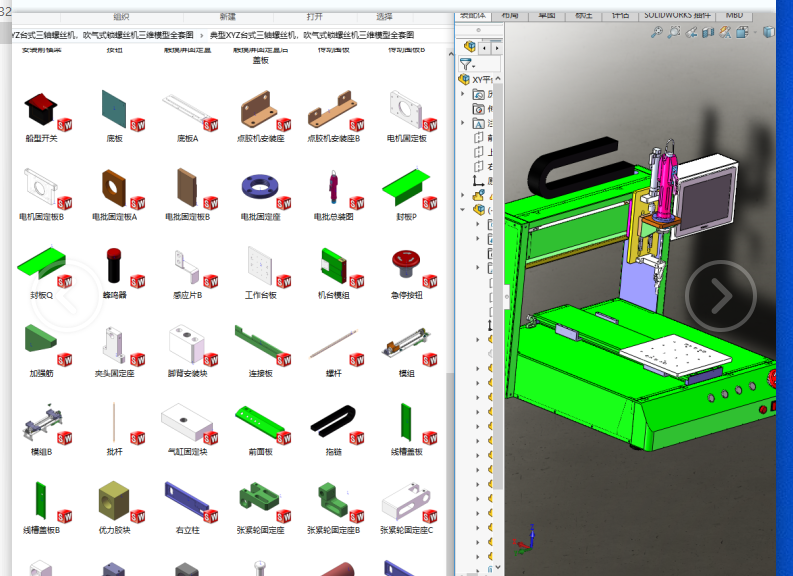The width and height of the screenshot is (793, 576).
Task: Select the Sensors folder icon
Action: coord(478,109)
